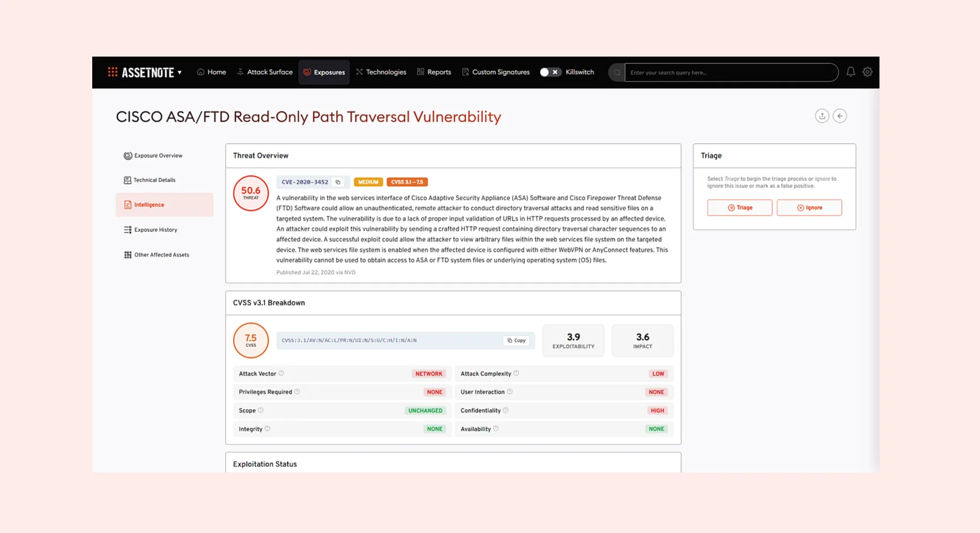Open settings via the gear icon
The width and height of the screenshot is (980, 533).
pyautogui.click(x=867, y=72)
